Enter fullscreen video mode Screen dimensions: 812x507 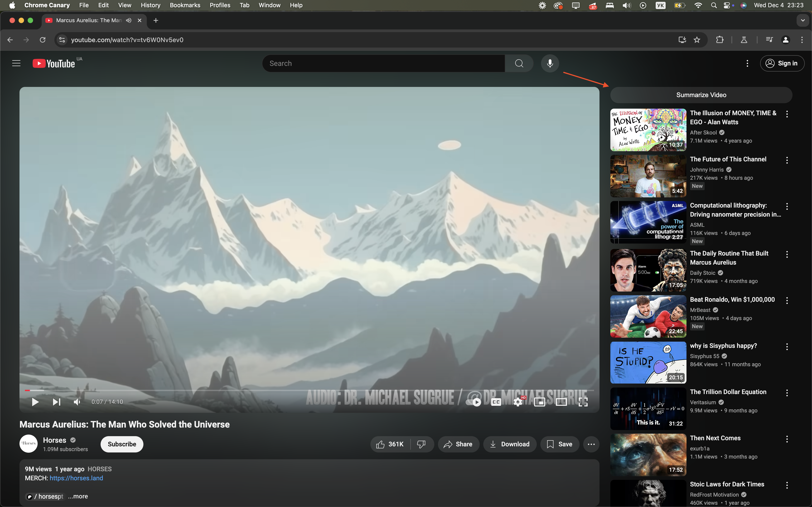583,402
